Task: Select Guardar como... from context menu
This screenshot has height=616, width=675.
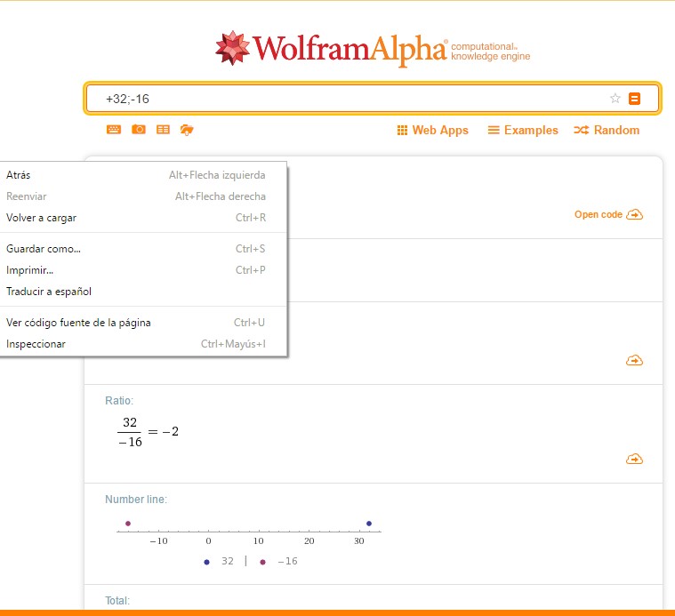Action: 44,249
